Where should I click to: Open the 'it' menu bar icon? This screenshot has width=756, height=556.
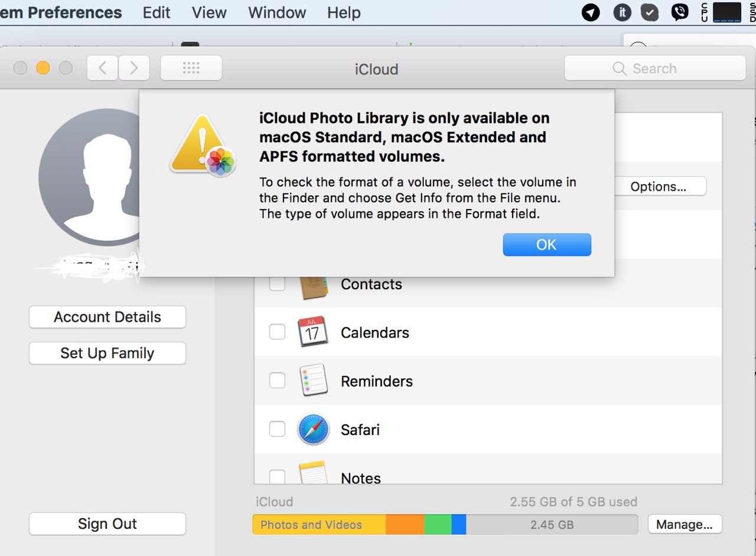[622, 12]
